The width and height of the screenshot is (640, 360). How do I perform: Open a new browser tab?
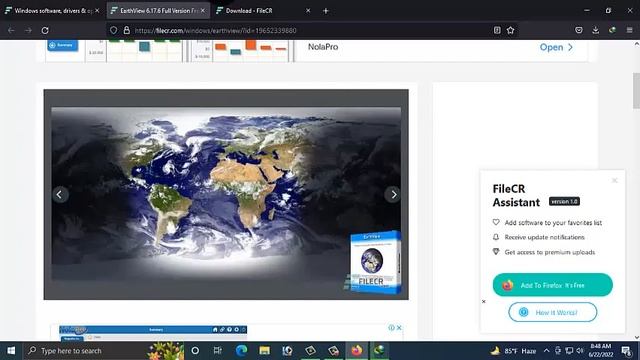(326, 11)
